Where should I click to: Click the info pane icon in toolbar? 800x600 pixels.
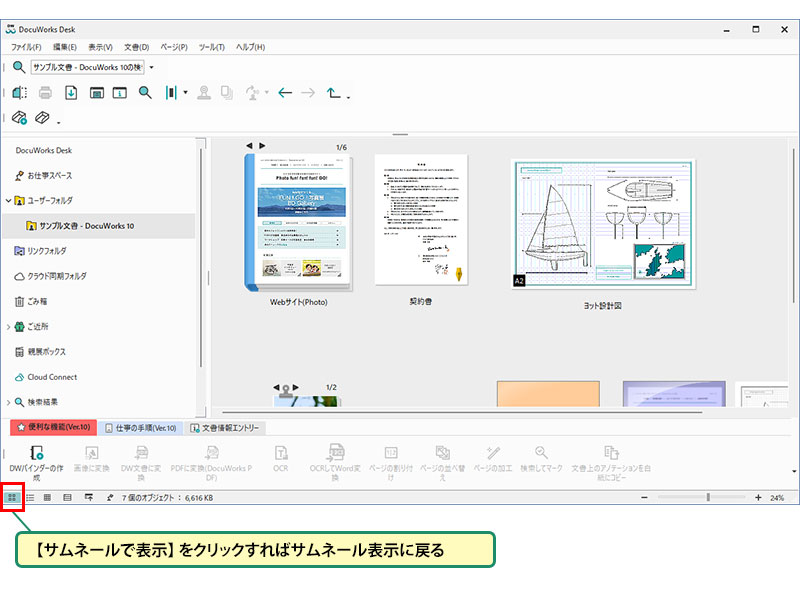[x=120, y=93]
